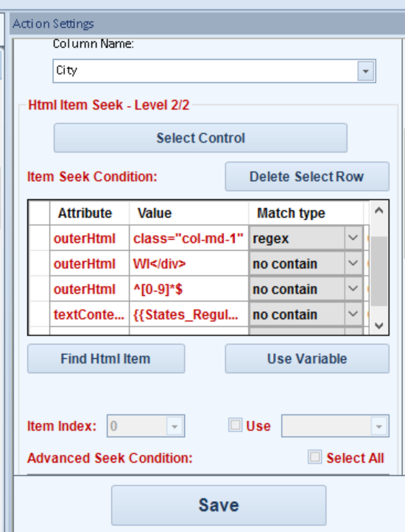Click the scroll down arrow in condition table

379,325
